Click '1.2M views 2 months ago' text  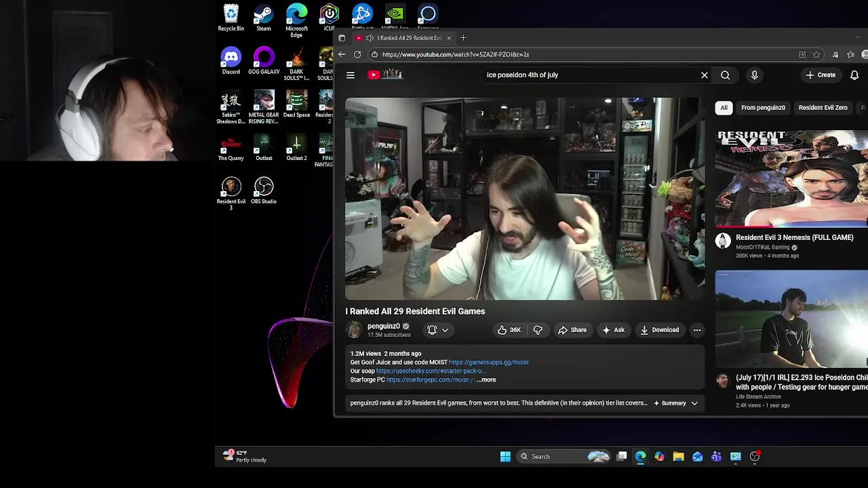point(386,354)
